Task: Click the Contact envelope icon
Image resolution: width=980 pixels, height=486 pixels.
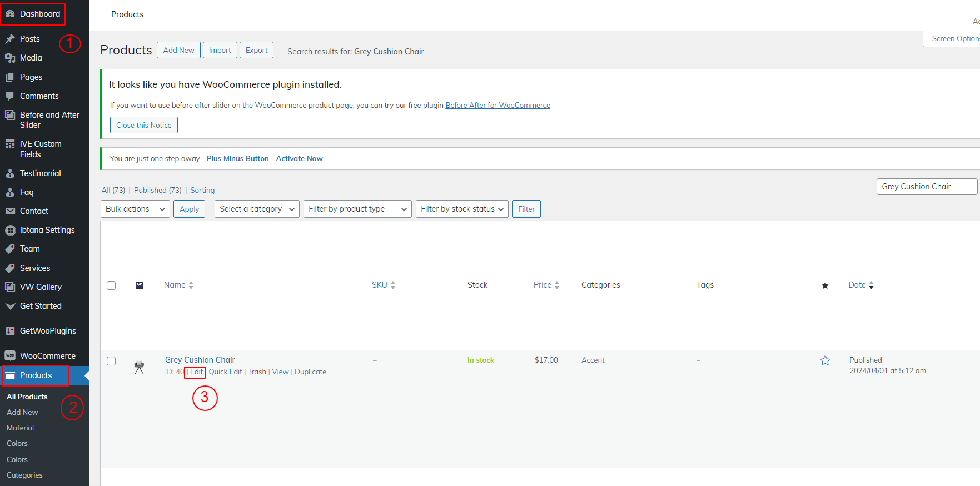Action: [10, 211]
